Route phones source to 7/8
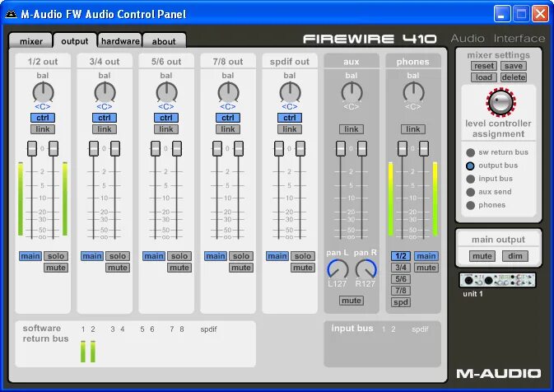Viewport: 554px width, 392px height. [x=401, y=291]
